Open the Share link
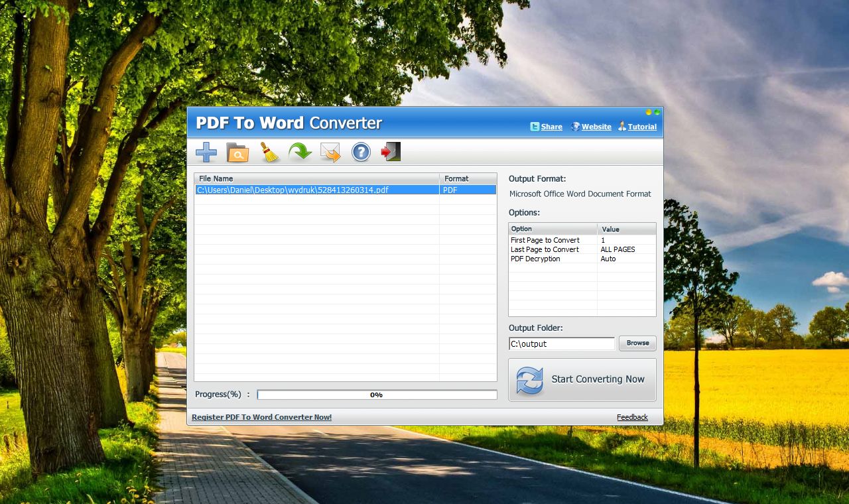 pyautogui.click(x=551, y=127)
